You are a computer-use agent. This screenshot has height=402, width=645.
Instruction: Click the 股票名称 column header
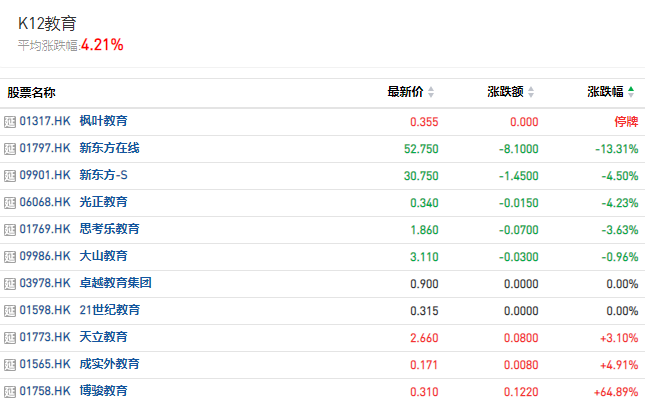pyautogui.click(x=31, y=93)
